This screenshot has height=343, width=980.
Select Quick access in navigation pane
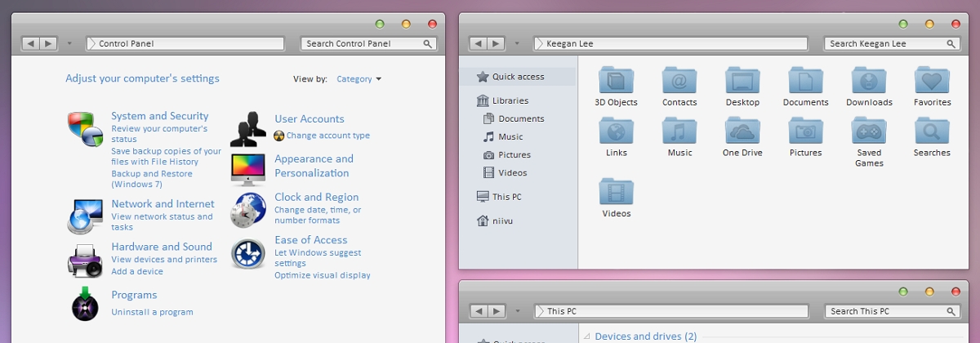click(x=518, y=77)
